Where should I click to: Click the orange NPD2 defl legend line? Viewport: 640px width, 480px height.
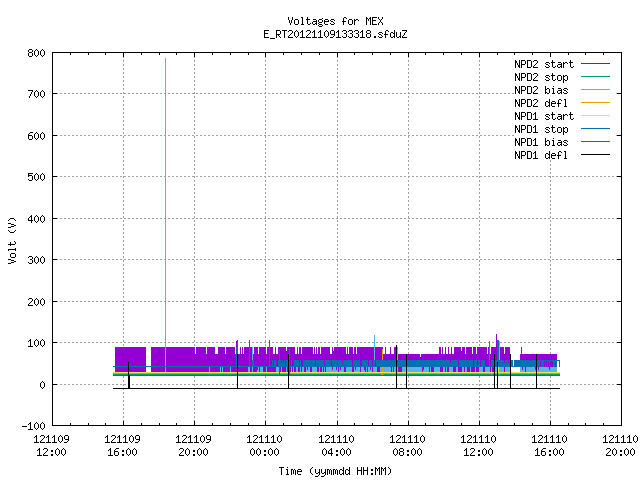[x=595, y=103]
